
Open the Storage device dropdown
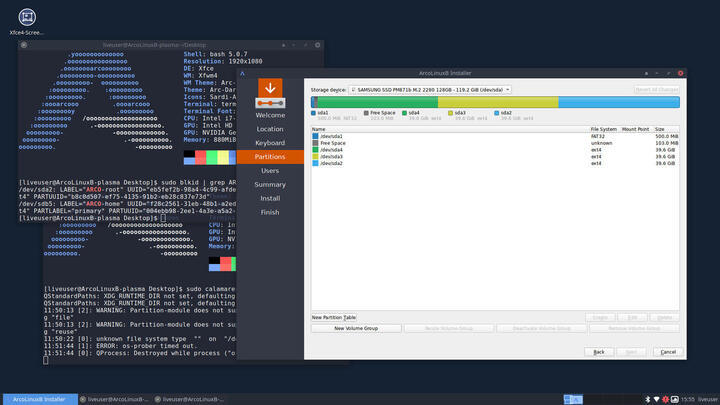(429, 90)
